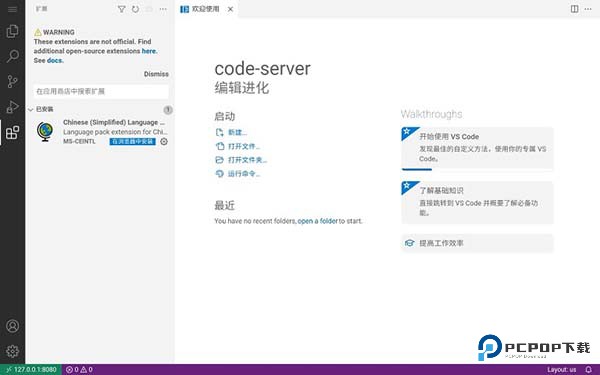Open the 'docs' link in warning
Image resolution: width=600 pixels, height=375 pixels.
tap(55, 60)
